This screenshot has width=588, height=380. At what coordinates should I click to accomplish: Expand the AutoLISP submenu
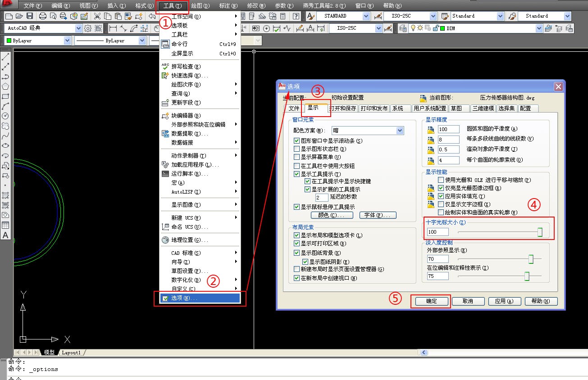point(201,192)
